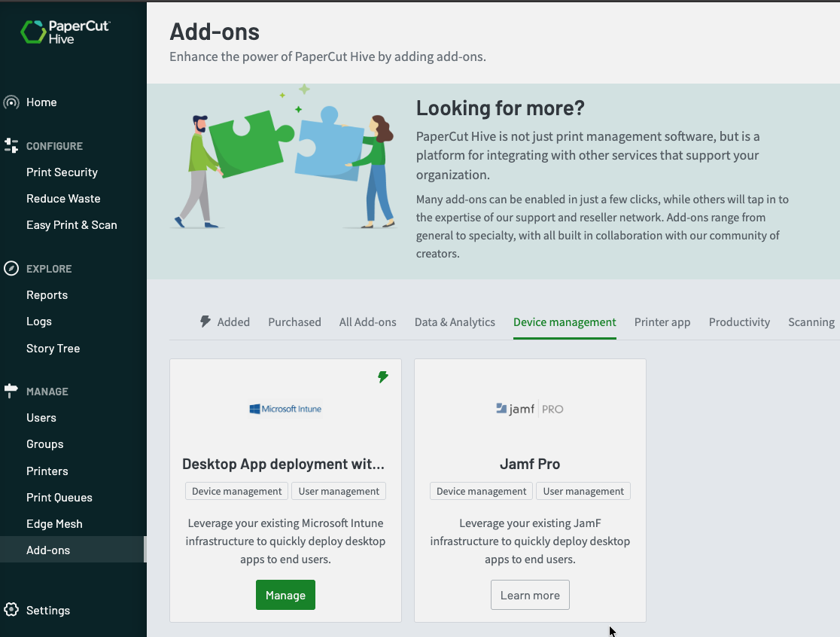Open the Home page
The width and height of the screenshot is (840, 637).
click(x=41, y=102)
